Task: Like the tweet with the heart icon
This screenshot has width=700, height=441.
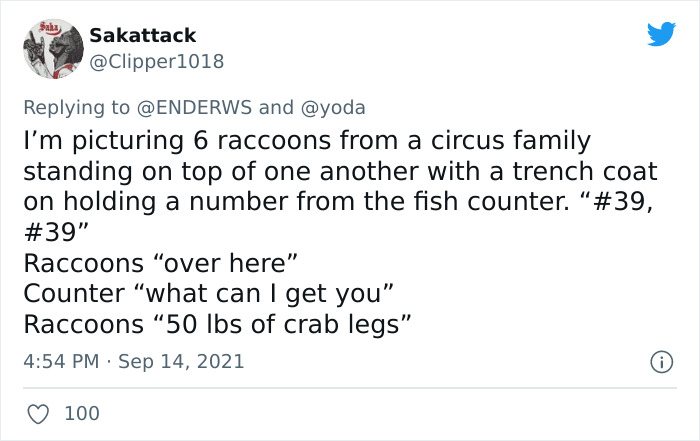Action: 36,412
